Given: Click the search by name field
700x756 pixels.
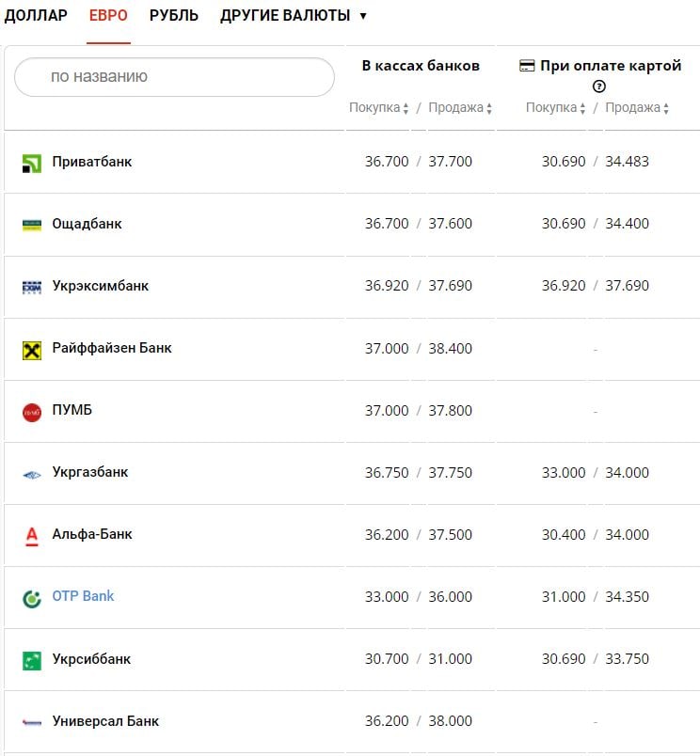Looking at the screenshot, I should 174,77.
